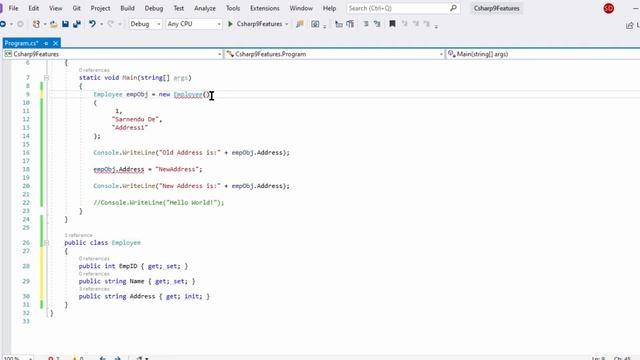Screen dimensions: 640x360
Task: Open the File menu
Action: (x=13, y=8)
